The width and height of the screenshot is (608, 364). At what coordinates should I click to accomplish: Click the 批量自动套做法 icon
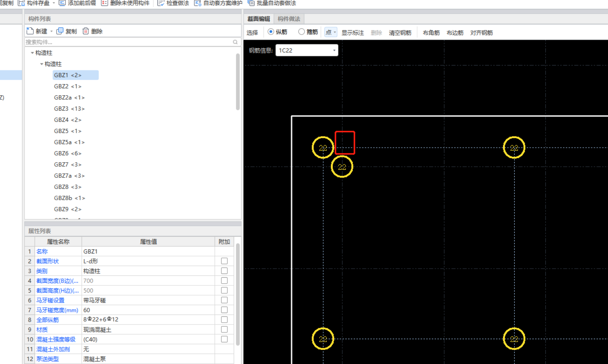coord(251,3)
